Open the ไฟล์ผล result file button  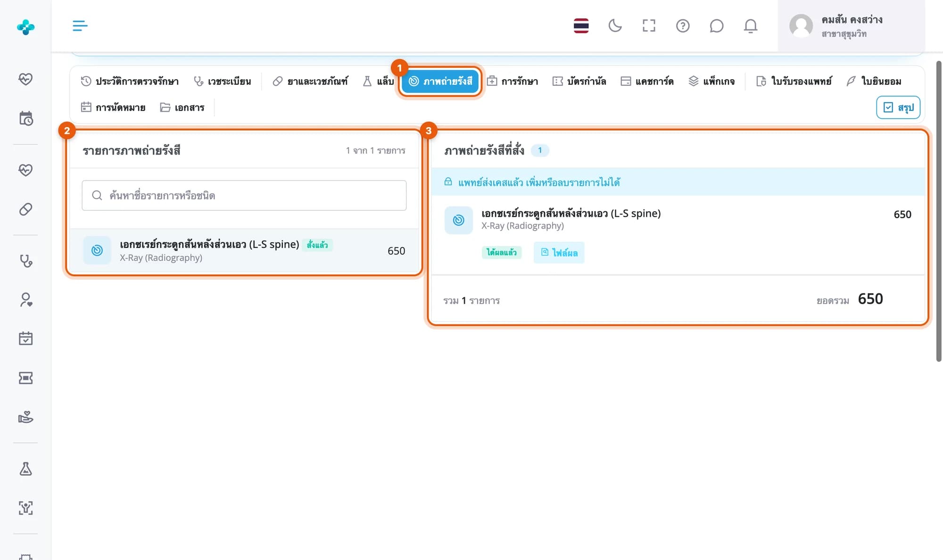pos(559,253)
